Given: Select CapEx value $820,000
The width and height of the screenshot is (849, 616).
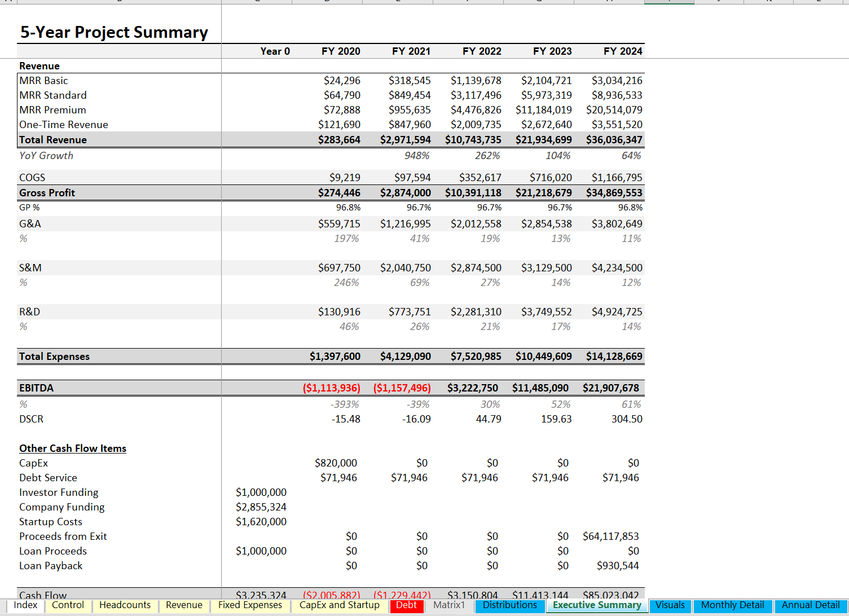Looking at the screenshot, I should (336, 463).
